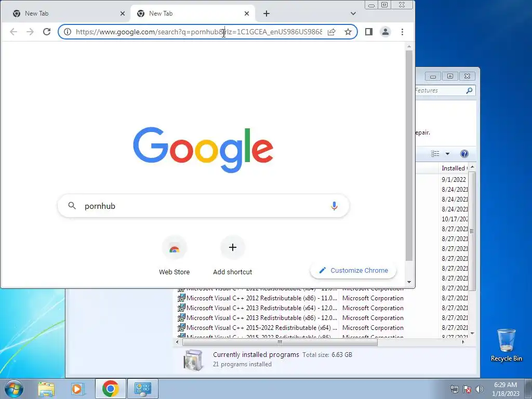Screen dimensions: 532x399
Task: Share this page icon in address bar
Action: coord(331,32)
